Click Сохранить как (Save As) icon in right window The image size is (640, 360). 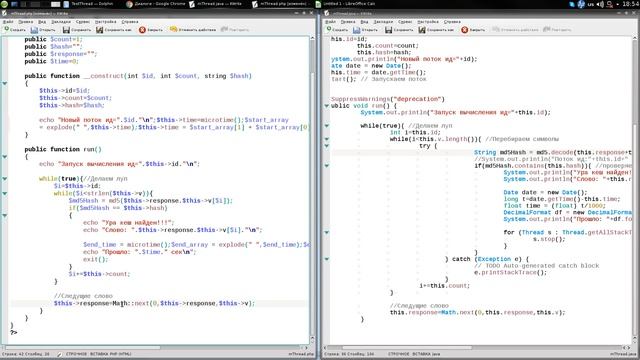pos(422,30)
